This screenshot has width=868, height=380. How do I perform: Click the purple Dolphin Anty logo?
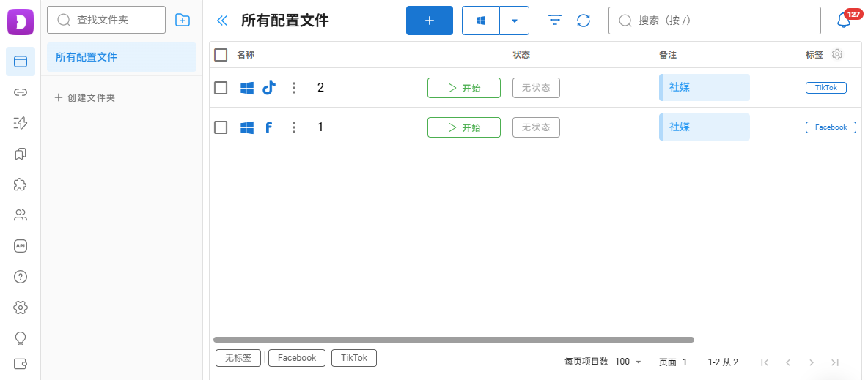[x=21, y=21]
